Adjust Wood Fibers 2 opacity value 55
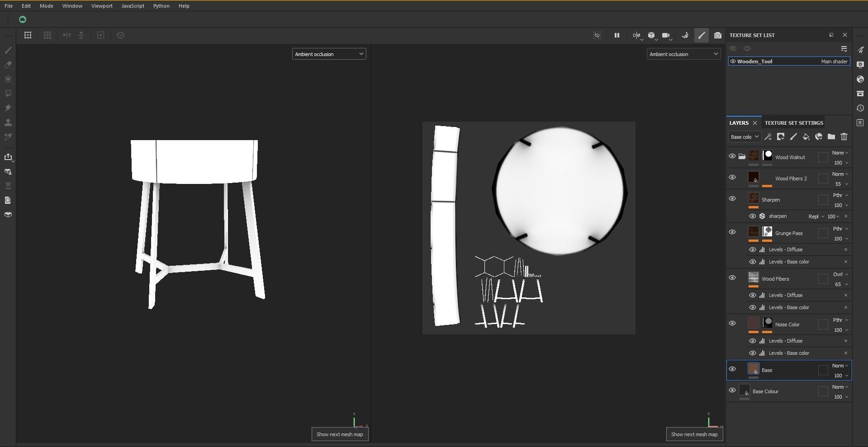Image resolution: width=868 pixels, height=447 pixels. pos(838,184)
